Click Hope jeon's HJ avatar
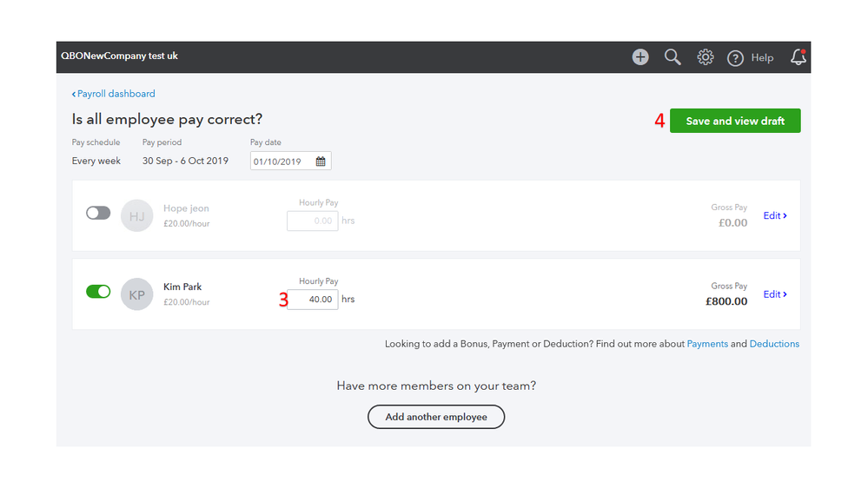Viewport: 868px width, 488px height. pos(136,216)
